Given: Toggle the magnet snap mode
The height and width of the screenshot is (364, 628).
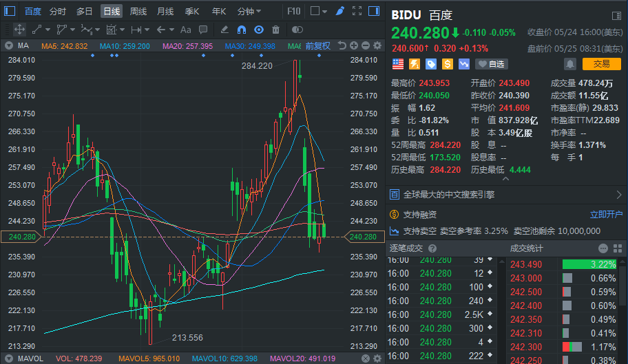Looking at the screenshot, I should coord(242,30).
